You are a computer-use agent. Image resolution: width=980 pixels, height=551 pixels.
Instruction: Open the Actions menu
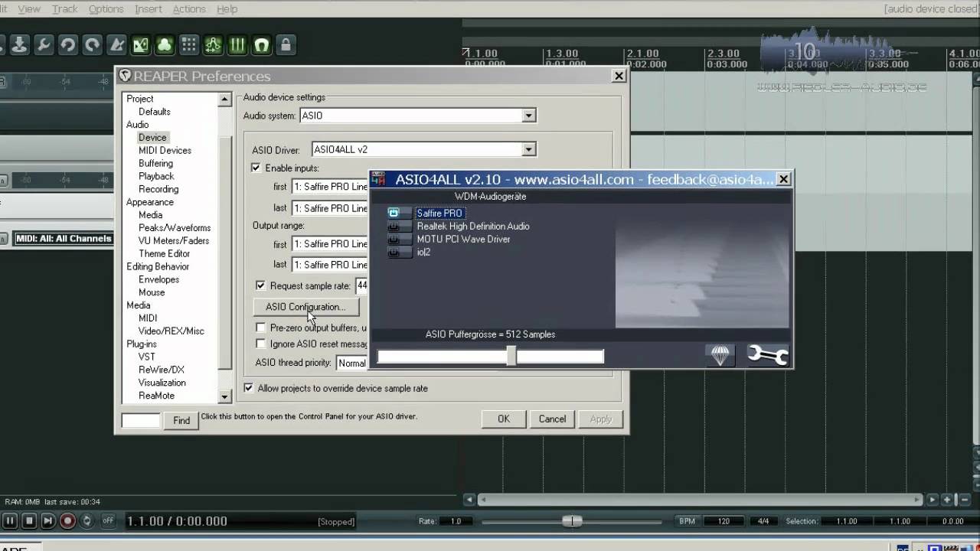(x=189, y=9)
